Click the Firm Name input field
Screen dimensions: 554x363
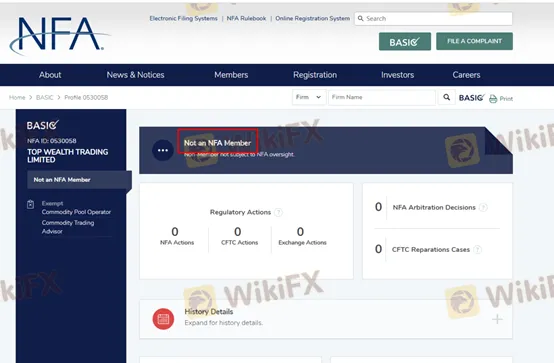click(x=382, y=97)
